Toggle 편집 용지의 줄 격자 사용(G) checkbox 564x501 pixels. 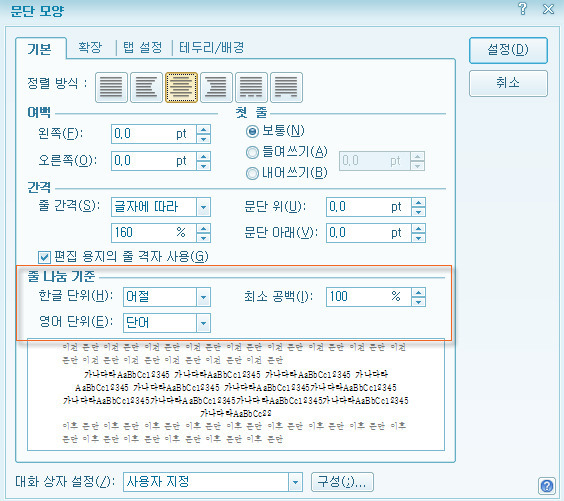click(44, 257)
